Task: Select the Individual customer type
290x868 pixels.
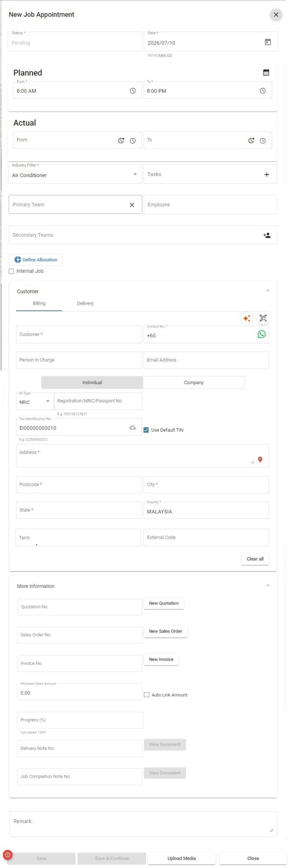Action: [x=92, y=382]
